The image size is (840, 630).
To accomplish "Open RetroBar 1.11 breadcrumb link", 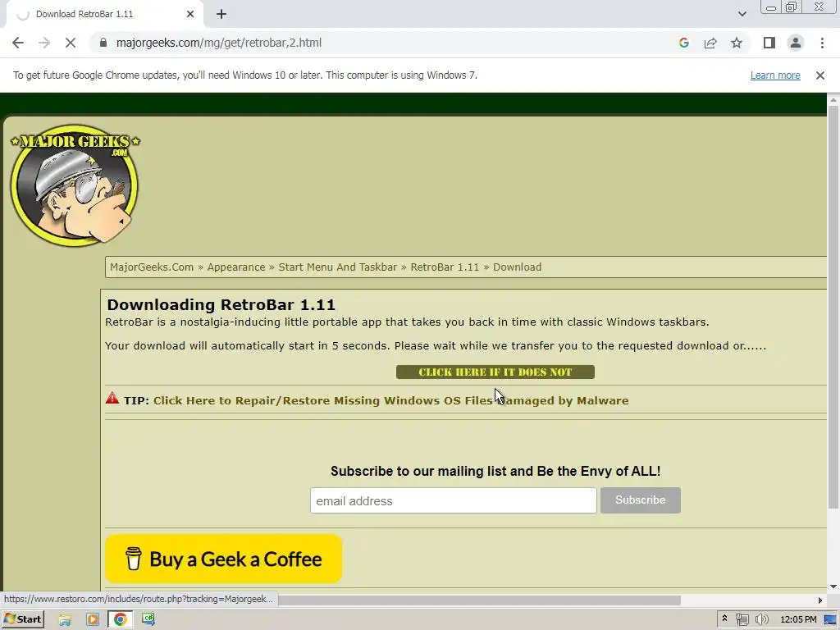I will point(445,267).
